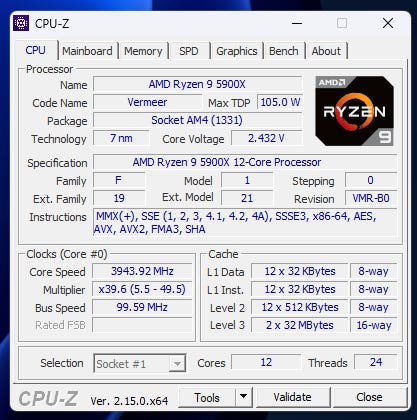Viewport: 417px width, 420px height.
Task: Click the Tools button
Action: pos(207,397)
